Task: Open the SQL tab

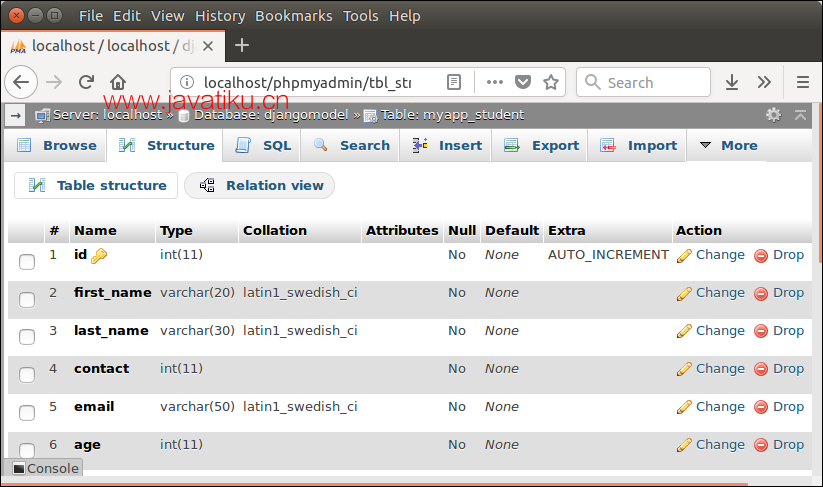Action: [262, 145]
